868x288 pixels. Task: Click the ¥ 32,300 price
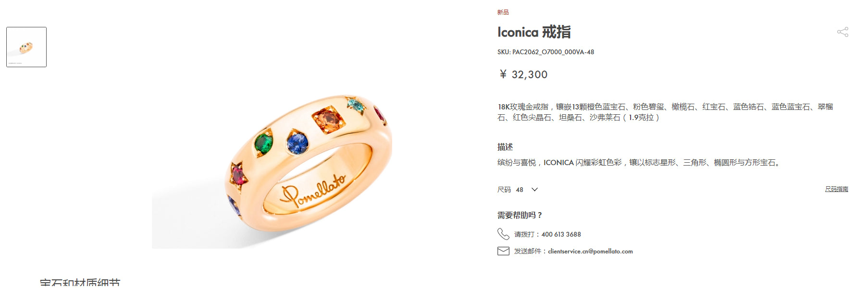coord(523,74)
